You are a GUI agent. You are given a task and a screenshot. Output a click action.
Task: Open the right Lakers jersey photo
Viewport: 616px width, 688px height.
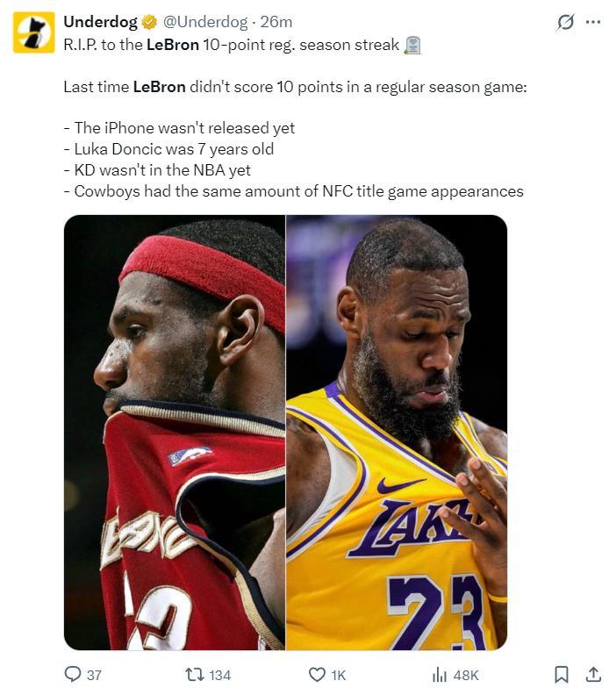click(397, 432)
